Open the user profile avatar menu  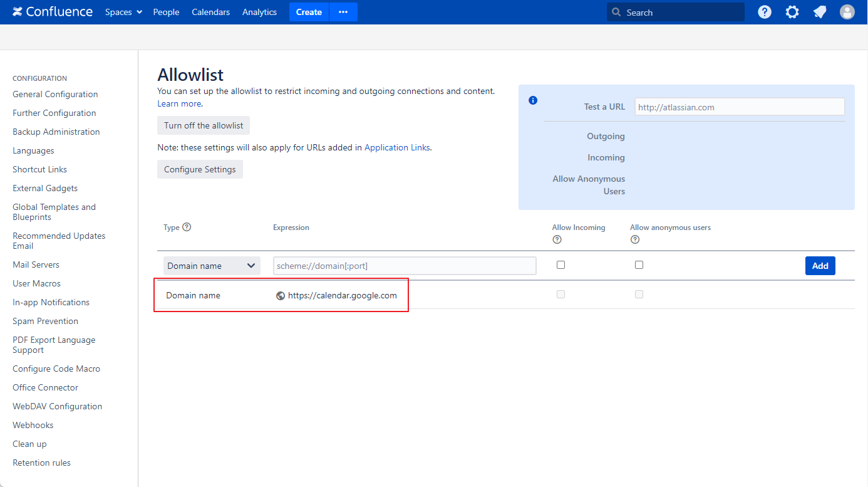[847, 12]
